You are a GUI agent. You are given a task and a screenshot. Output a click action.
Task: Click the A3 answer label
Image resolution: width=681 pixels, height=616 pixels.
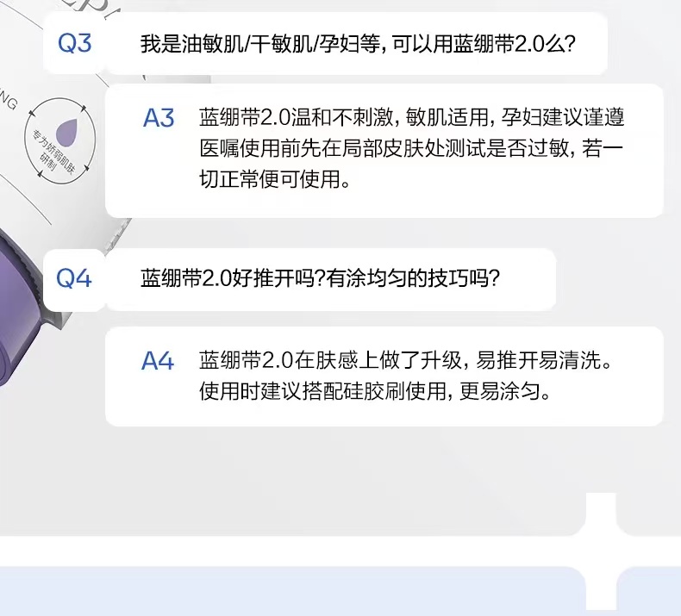click(159, 118)
